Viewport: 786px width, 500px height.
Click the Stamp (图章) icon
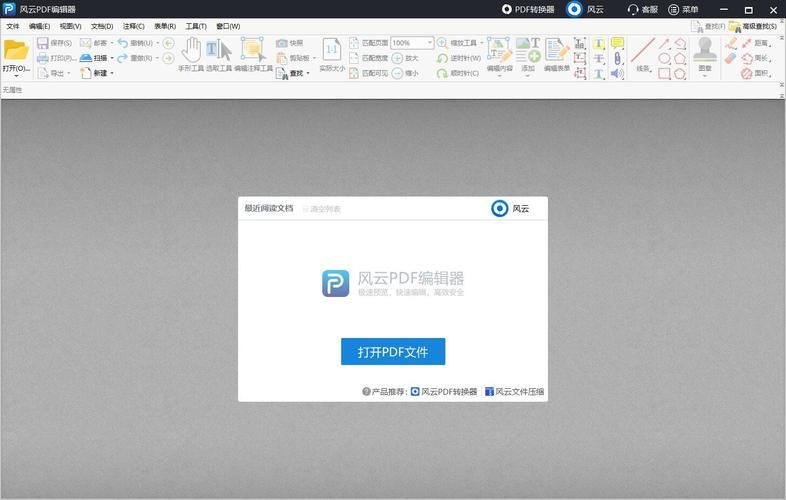(x=705, y=50)
